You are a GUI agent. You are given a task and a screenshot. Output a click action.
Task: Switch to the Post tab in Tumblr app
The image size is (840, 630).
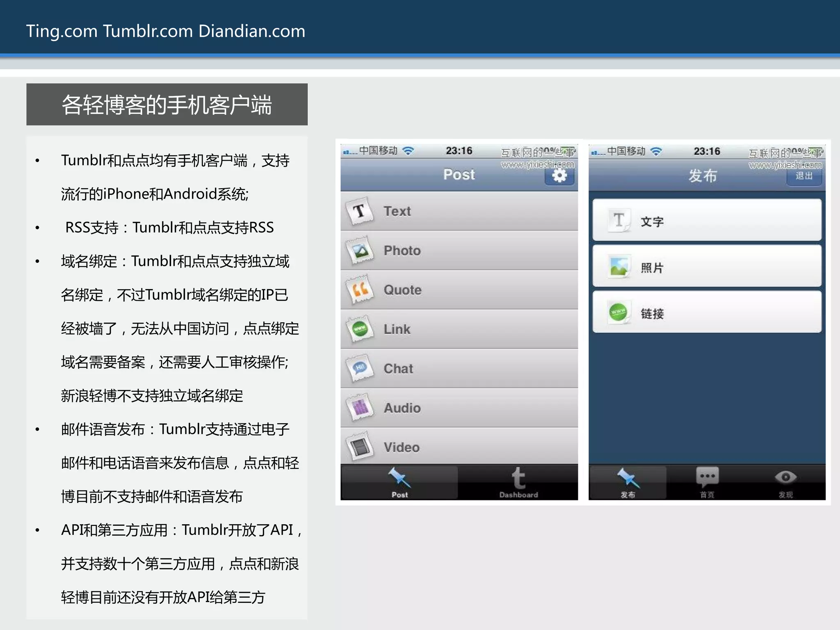tap(399, 483)
